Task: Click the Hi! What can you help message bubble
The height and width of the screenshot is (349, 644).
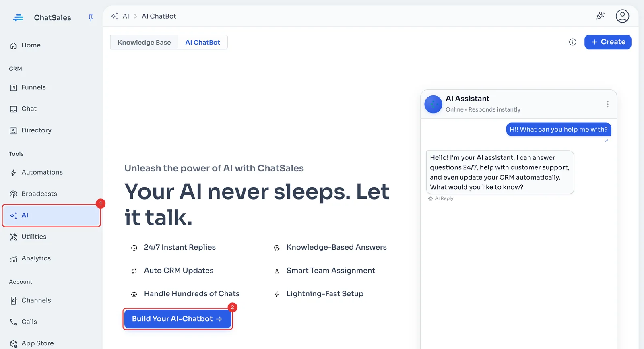Action: (559, 129)
